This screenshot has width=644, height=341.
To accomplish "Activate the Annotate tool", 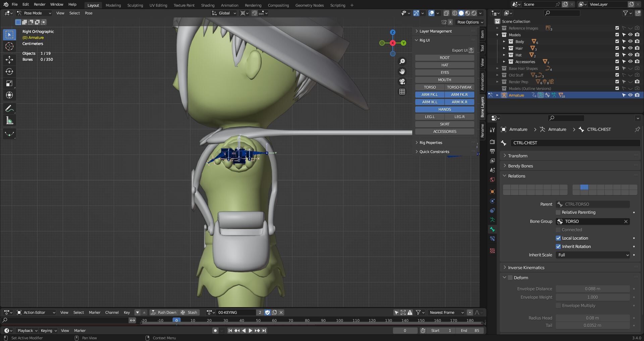I will tap(9, 108).
